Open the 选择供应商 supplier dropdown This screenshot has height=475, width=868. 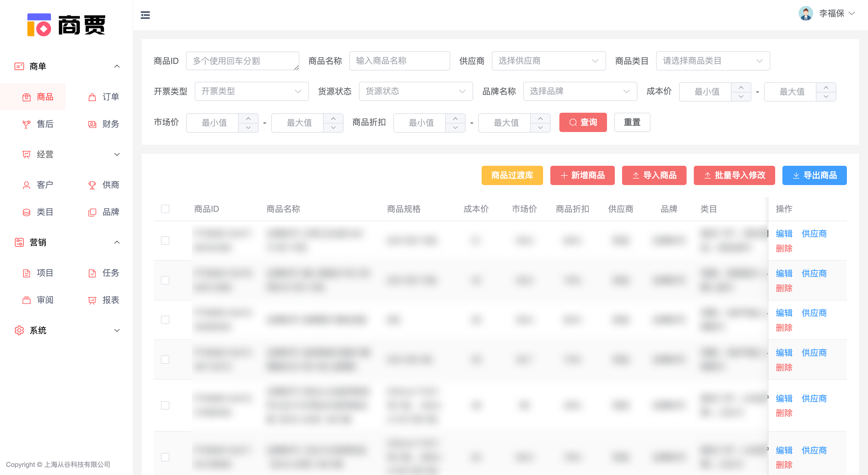pos(549,61)
